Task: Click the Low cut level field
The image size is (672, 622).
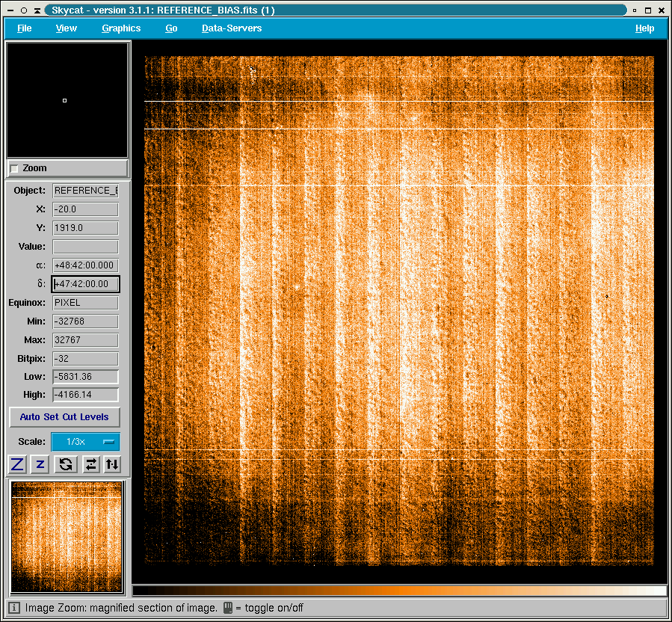Action: click(x=85, y=377)
